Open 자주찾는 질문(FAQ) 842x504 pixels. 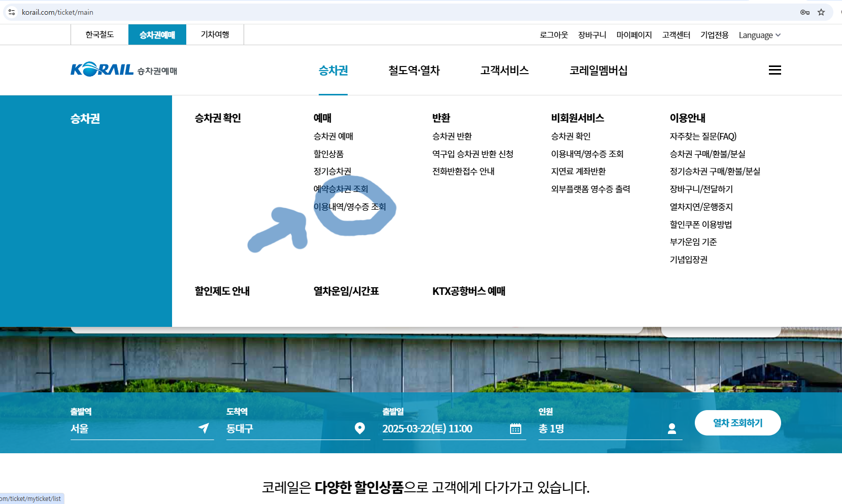point(703,136)
